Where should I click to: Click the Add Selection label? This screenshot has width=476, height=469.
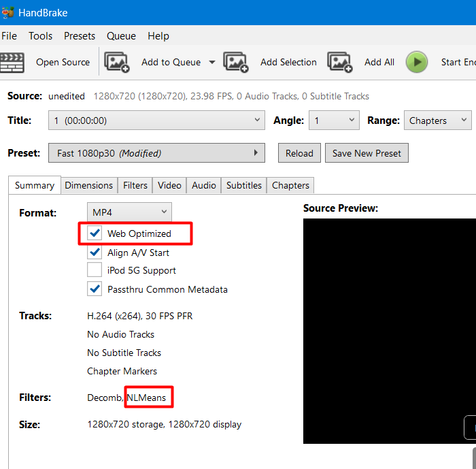pyautogui.click(x=288, y=62)
